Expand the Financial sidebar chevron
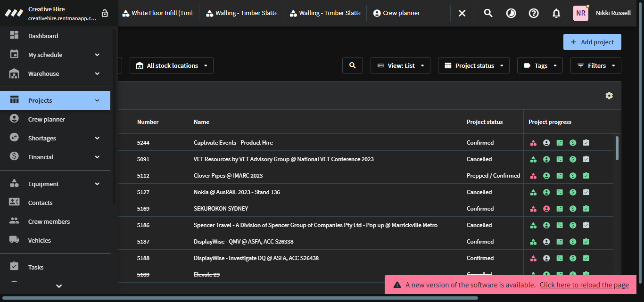This screenshot has width=644, height=302. pyautogui.click(x=97, y=157)
